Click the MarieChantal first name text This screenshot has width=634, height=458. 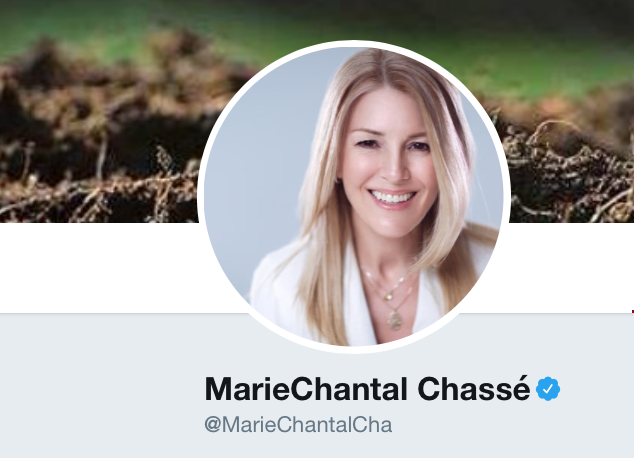(x=306, y=389)
